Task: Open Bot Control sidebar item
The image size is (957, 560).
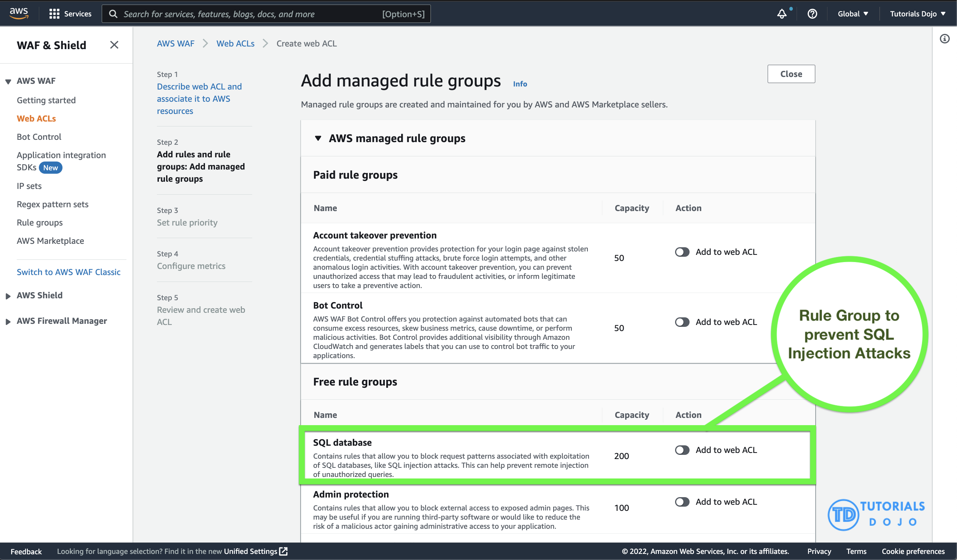Action: point(39,137)
